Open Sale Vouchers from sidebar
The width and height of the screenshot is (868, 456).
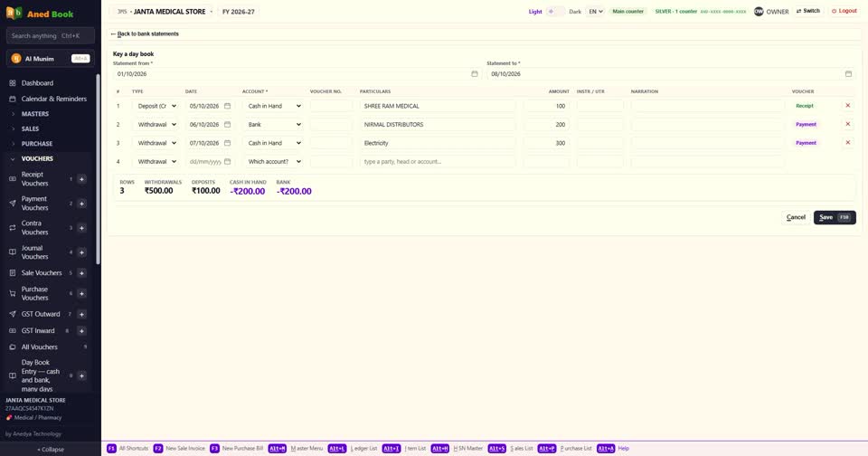coord(42,272)
